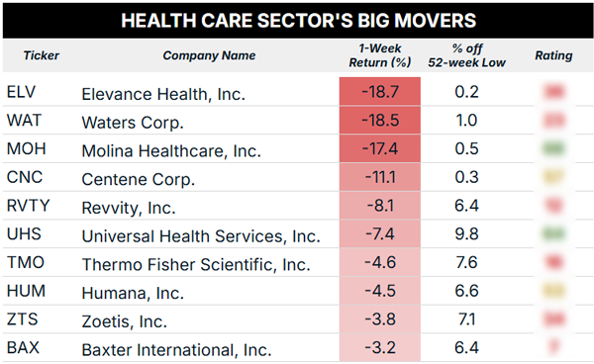This screenshot has width=594, height=364.
Task: Click the Ticker column header
Action: pyautogui.click(x=41, y=55)
